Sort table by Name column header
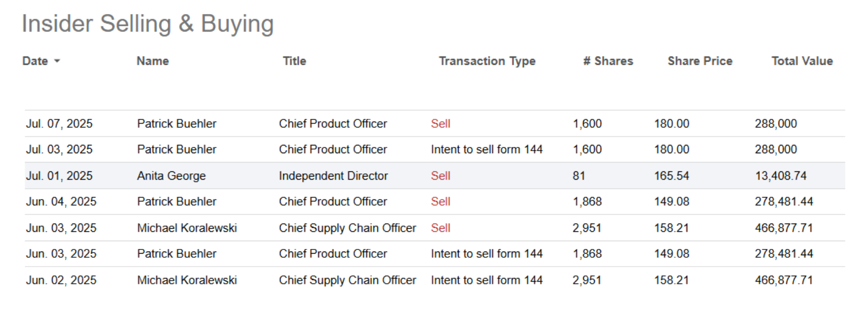Image resolution: width=868 pixels, height=309 pixels. tap(152, 61)
